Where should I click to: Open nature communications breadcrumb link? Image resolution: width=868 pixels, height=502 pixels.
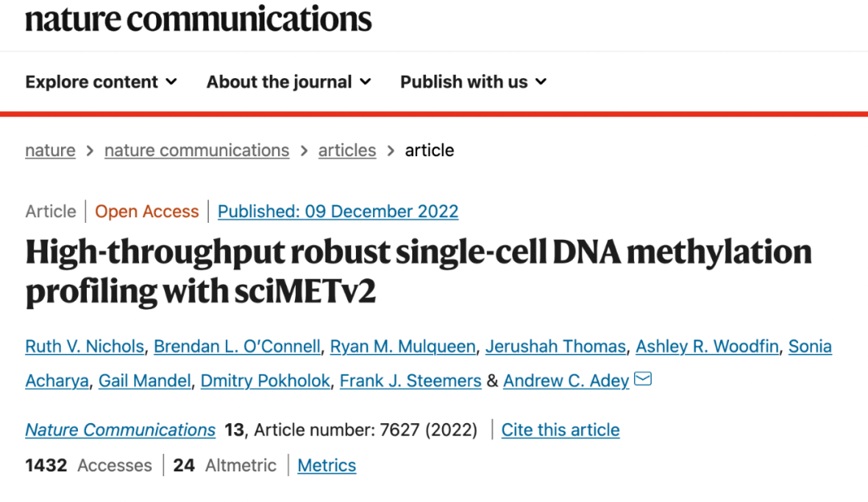tap(196, 150)
